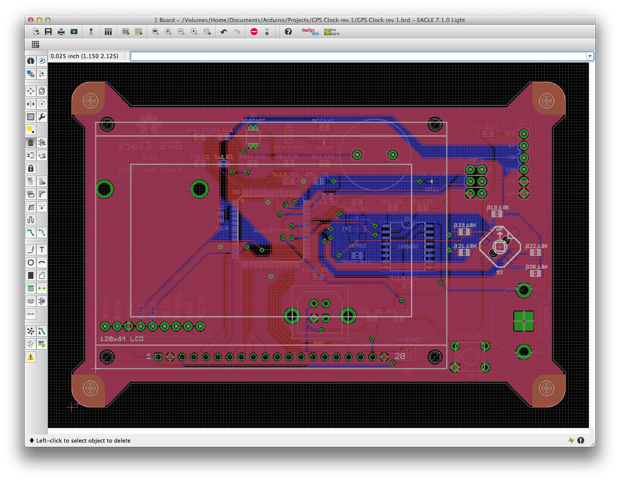Select the Delete trash can tool
Screen dimensions: 620x481
(31, 142)
